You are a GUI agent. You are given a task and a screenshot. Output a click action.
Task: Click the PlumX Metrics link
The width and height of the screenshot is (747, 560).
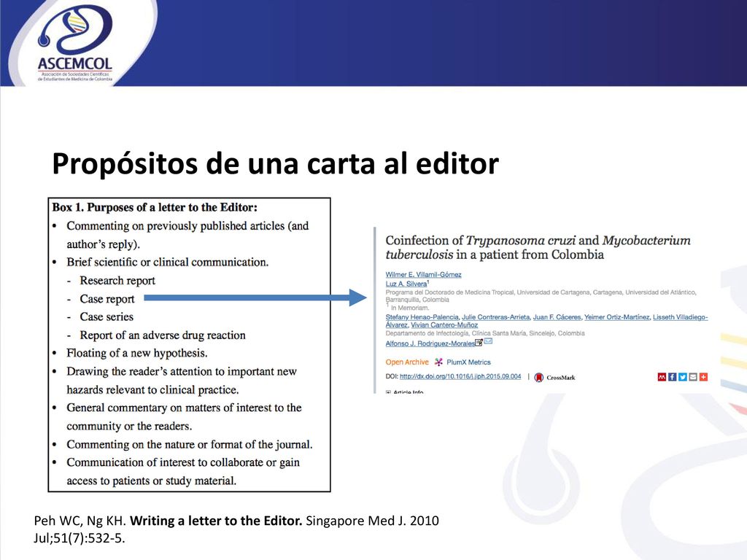tap(468, 362)
